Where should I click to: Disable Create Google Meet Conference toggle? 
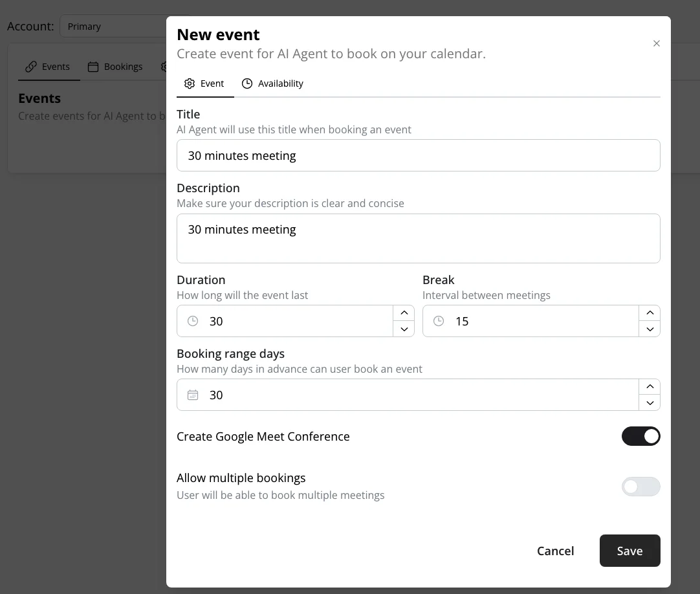[x=640, y=436]
